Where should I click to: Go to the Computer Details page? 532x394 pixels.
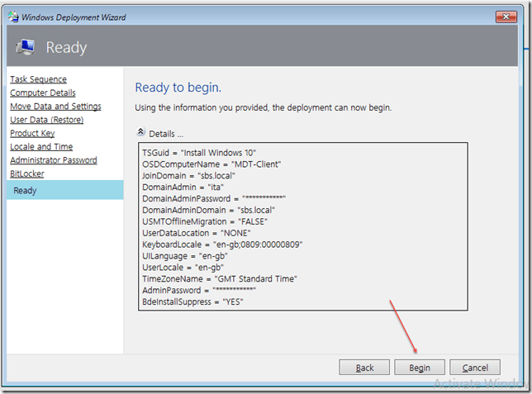[40, 93]
